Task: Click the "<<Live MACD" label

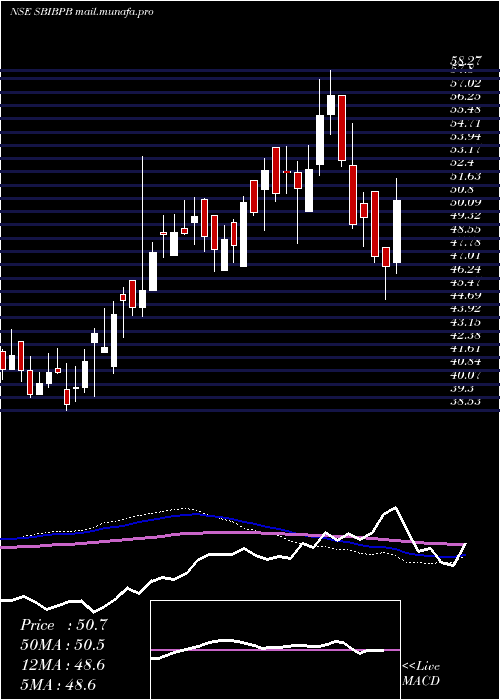Action: [x=421, y=674]
